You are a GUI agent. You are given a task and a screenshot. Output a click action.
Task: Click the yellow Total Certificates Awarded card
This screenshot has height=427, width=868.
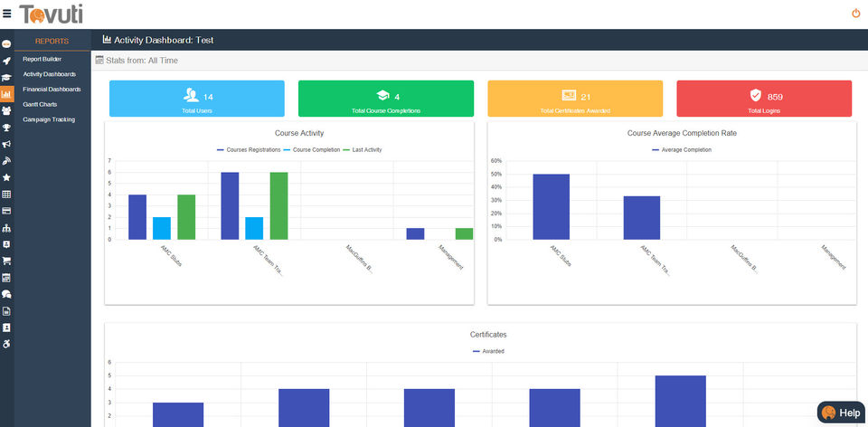coord(575,99)
